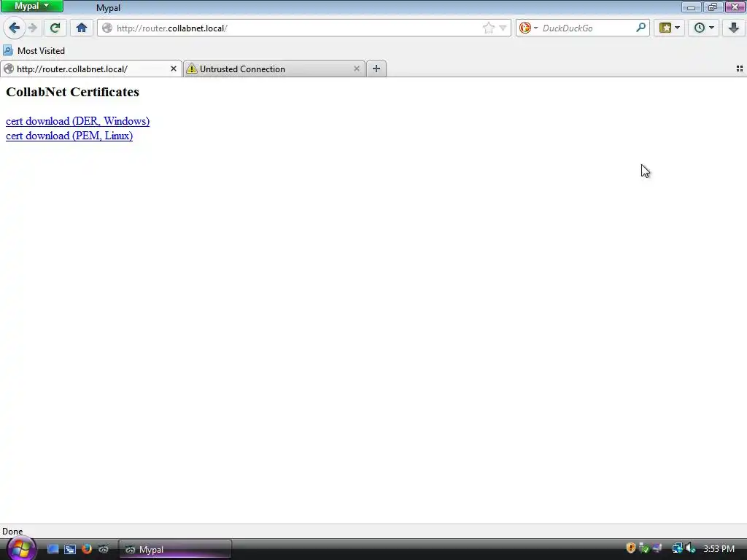This screenshot has width=747, height=560.
Task: Bookmark this page with the star
Action: click(488, 28)
